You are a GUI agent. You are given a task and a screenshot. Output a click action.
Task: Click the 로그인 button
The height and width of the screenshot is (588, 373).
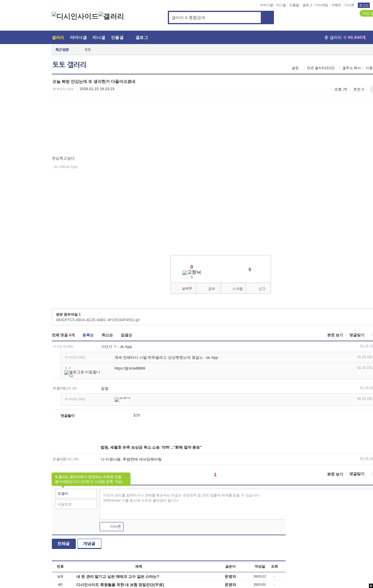[363, 5]
